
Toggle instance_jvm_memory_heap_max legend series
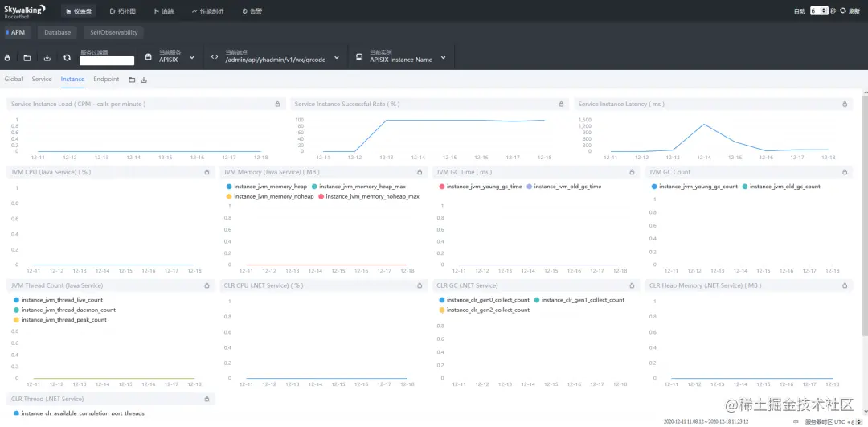[x=358, y=187]
